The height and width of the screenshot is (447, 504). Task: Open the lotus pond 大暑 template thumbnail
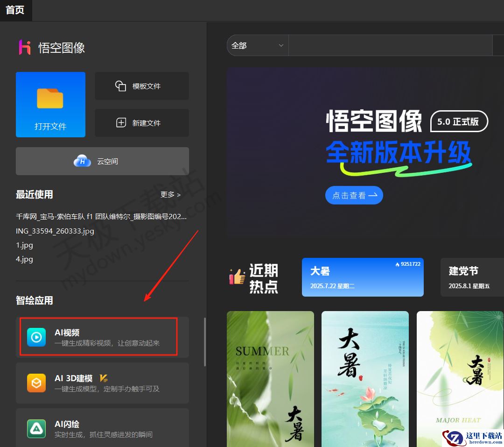[x=365, y=379]
